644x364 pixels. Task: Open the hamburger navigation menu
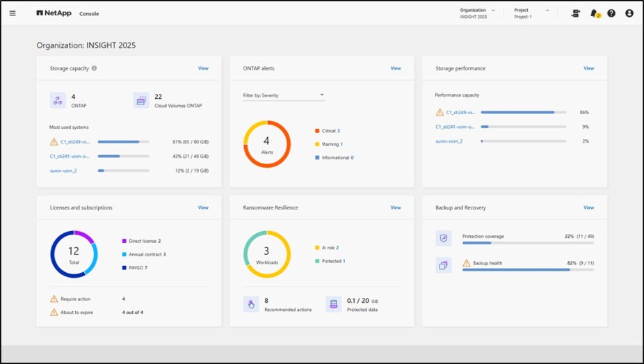coord(13,13)
